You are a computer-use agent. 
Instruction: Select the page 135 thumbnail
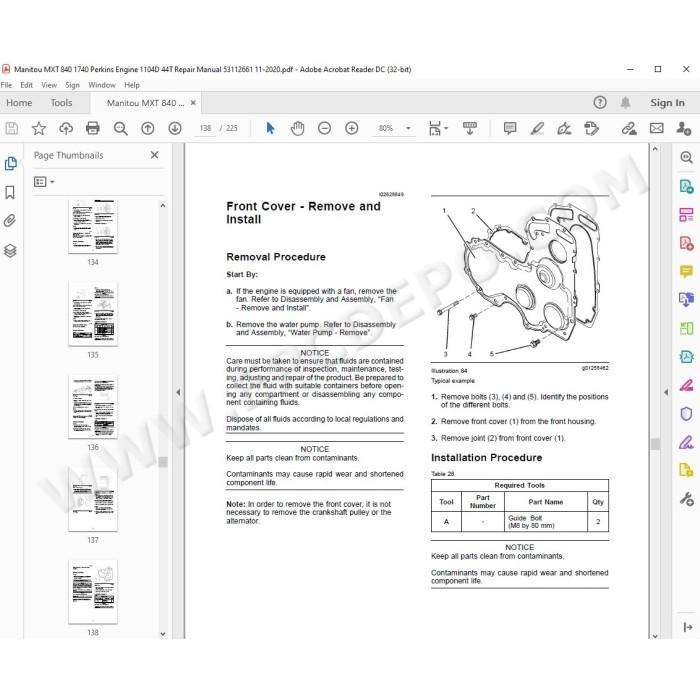pos(93,314)
